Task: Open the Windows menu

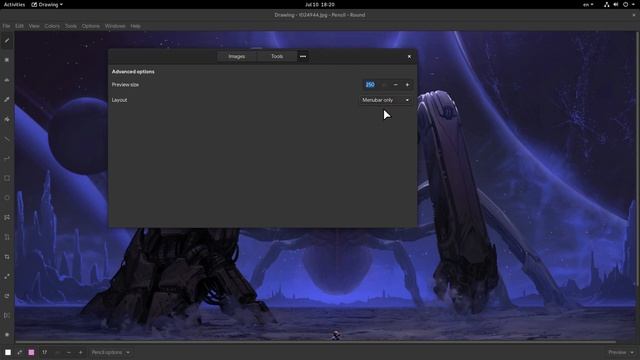Action: [x=115, y=26]
